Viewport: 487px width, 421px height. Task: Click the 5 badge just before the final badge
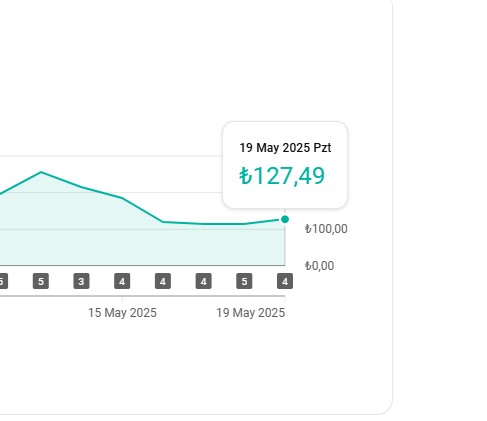pyautogui.click(x=244, y=281)
